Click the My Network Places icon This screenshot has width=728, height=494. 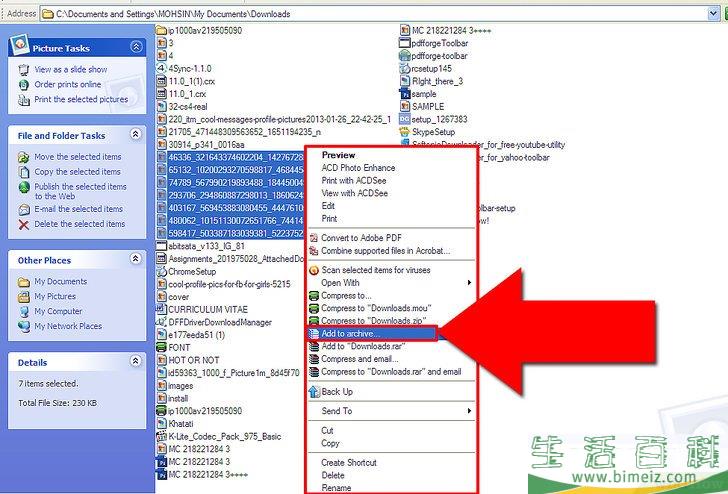(24, 326)
